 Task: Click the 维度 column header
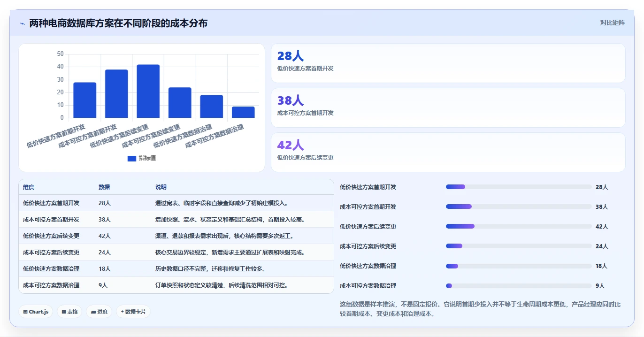coord(29,187)
